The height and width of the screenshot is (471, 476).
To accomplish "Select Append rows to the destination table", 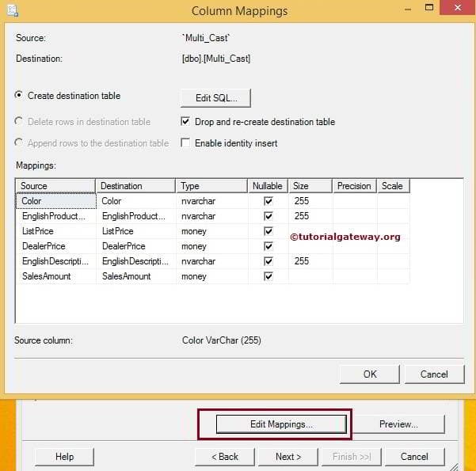I will [x=19, y=142].
